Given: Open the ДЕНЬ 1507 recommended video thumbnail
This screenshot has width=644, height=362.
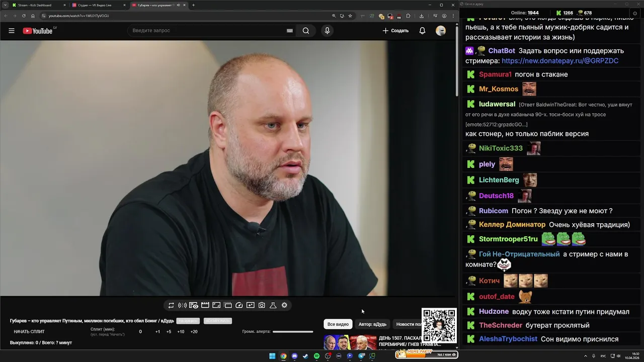Looking at the screenshot, I should 350,342.
